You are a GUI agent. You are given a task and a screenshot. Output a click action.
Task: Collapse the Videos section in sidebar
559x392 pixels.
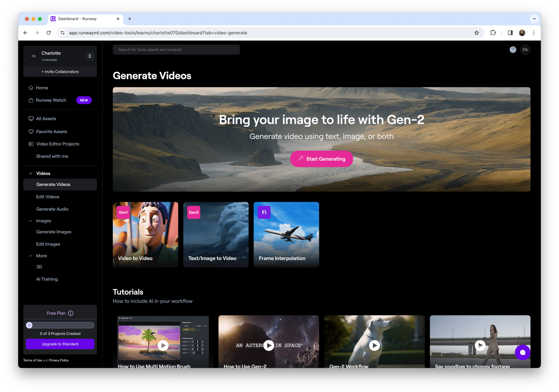[30, 173]
